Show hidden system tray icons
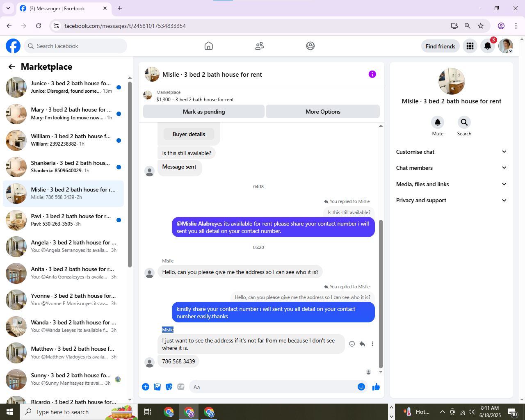 pos(442,412)
